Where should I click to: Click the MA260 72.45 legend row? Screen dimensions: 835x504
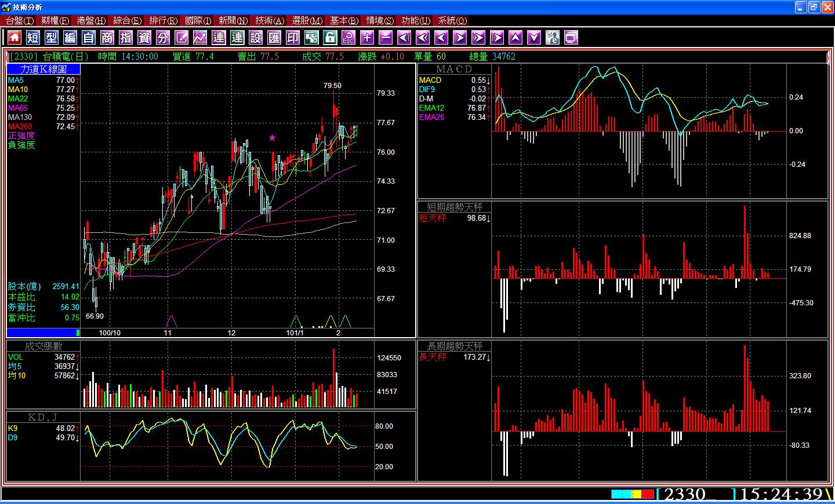(43, 126)
